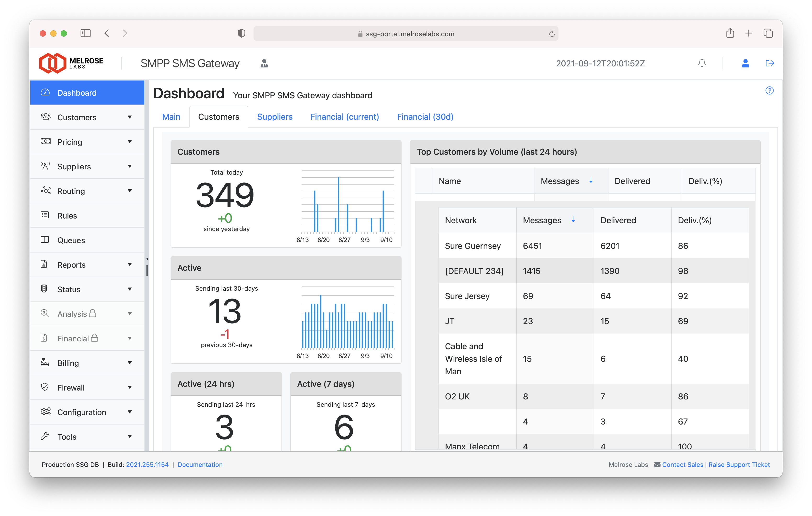Screen dimensions: 812x516
Task: Click the notifications bell icon
Action: click(702, 63)
